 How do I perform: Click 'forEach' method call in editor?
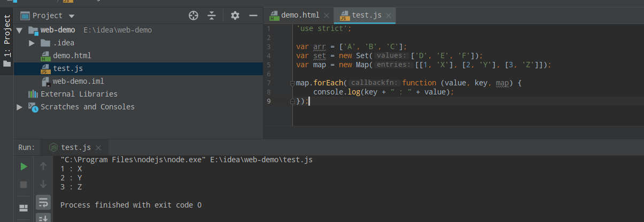tap(328, 83)
